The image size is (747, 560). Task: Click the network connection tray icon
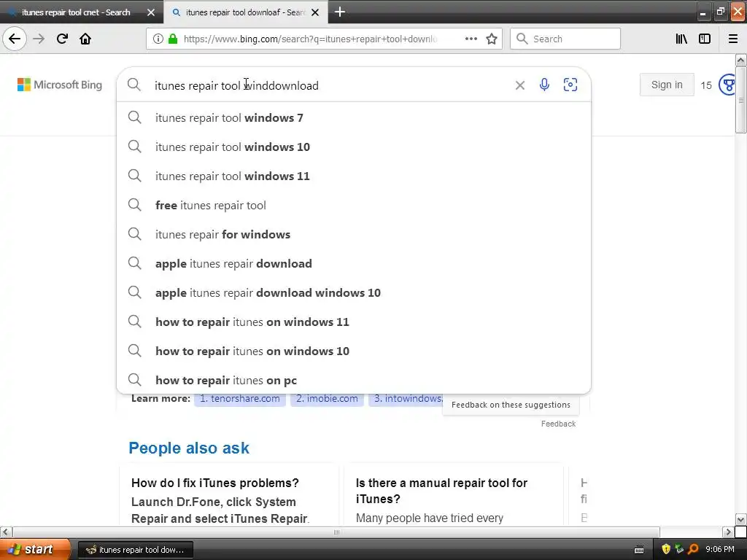pos(679,550)
